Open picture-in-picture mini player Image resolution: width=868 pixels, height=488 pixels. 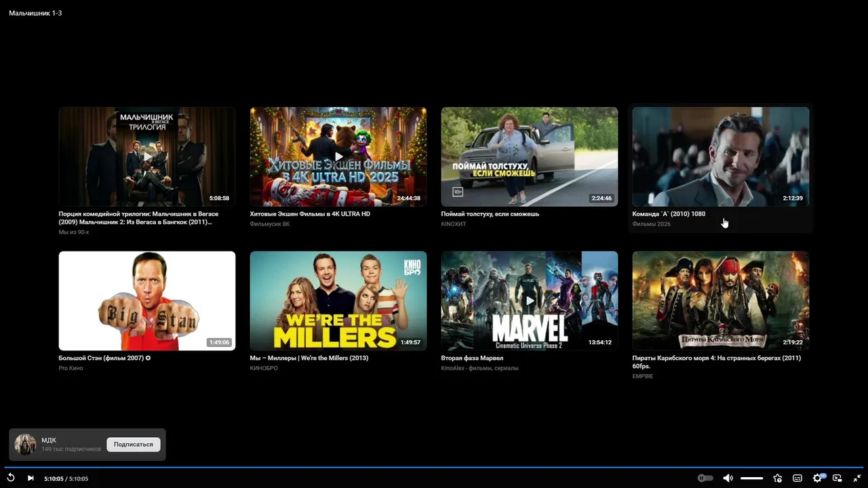[837, 478]
